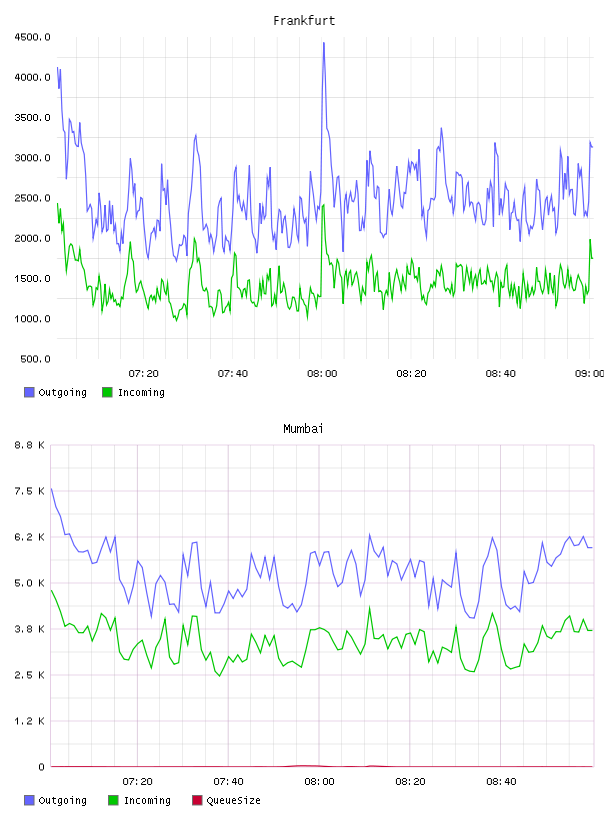Select the Incoming label in Frankfurt legend
The height and width of the screenshot is (816, 608).
141,393
